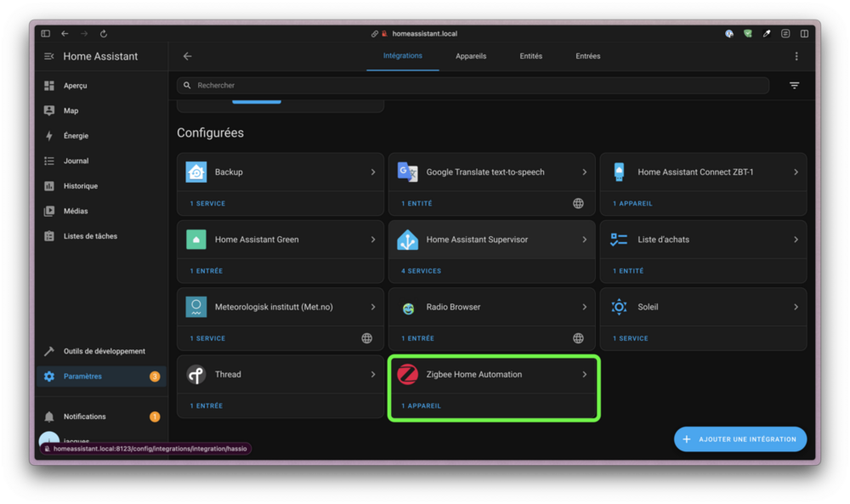Open the Médias player icon
Screen dimensions: 850x504
click(x=49, y=211)
